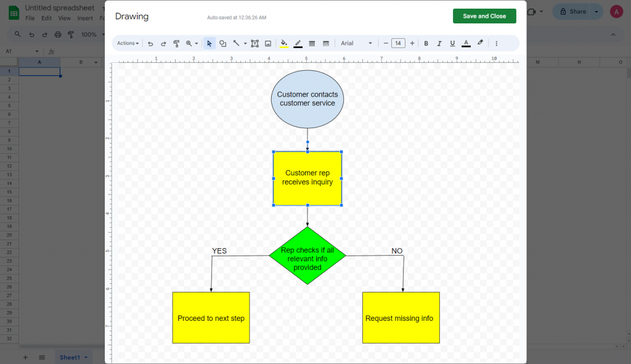Select the Paint format tool in Drawing toolbar

[x=176, y=44]
